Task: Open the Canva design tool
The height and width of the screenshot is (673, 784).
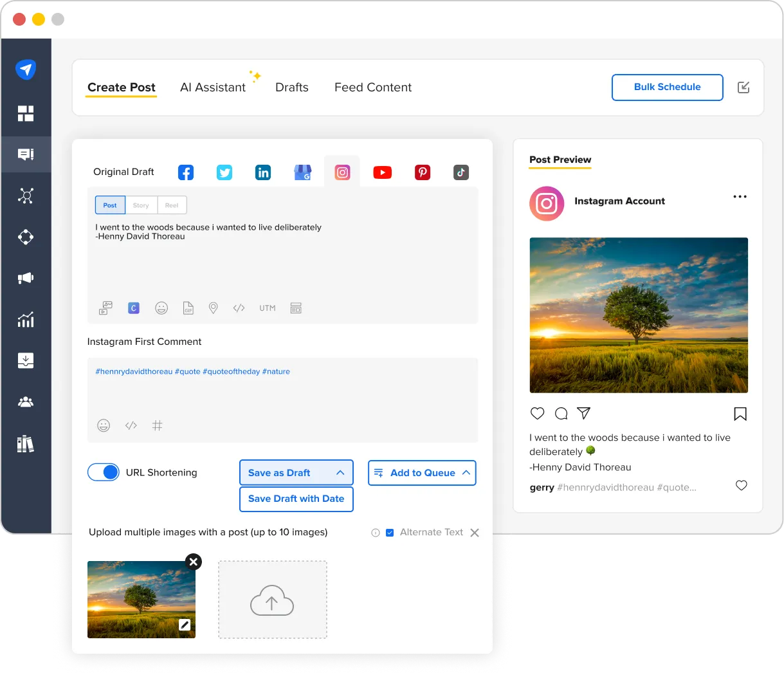Action: 133,308
